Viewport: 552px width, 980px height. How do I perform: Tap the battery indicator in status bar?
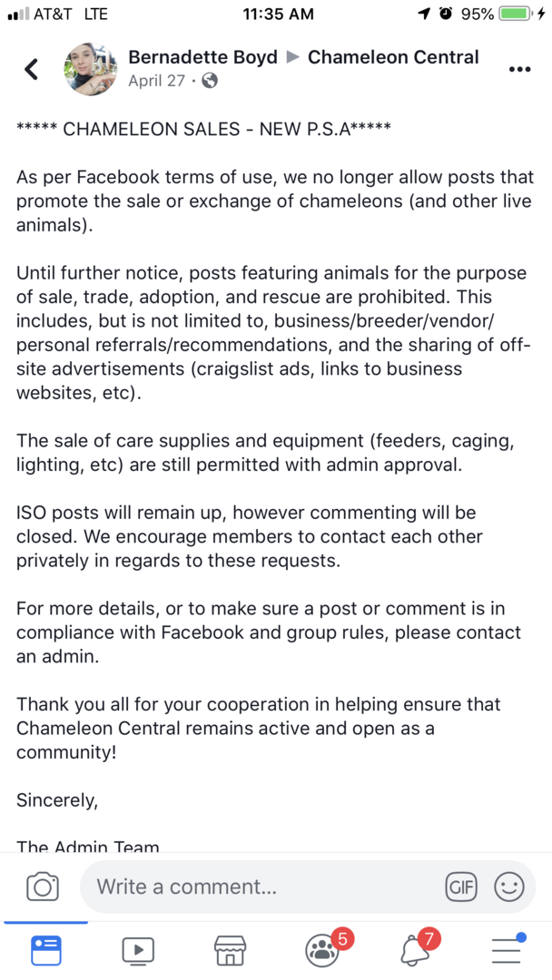click(517, 14)
